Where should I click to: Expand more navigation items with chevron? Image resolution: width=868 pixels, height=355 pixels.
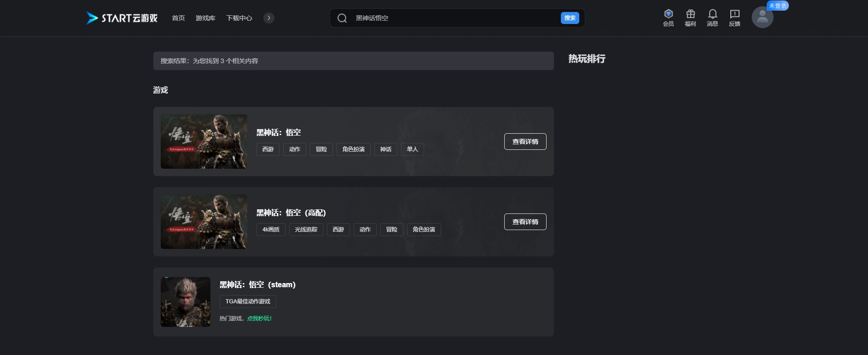coord(269,18)
